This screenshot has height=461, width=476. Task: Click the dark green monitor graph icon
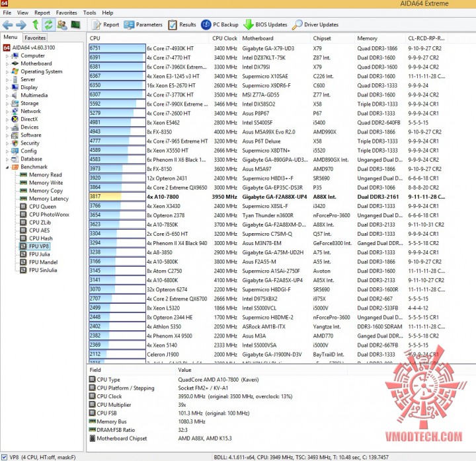click(x=75, y=24)
